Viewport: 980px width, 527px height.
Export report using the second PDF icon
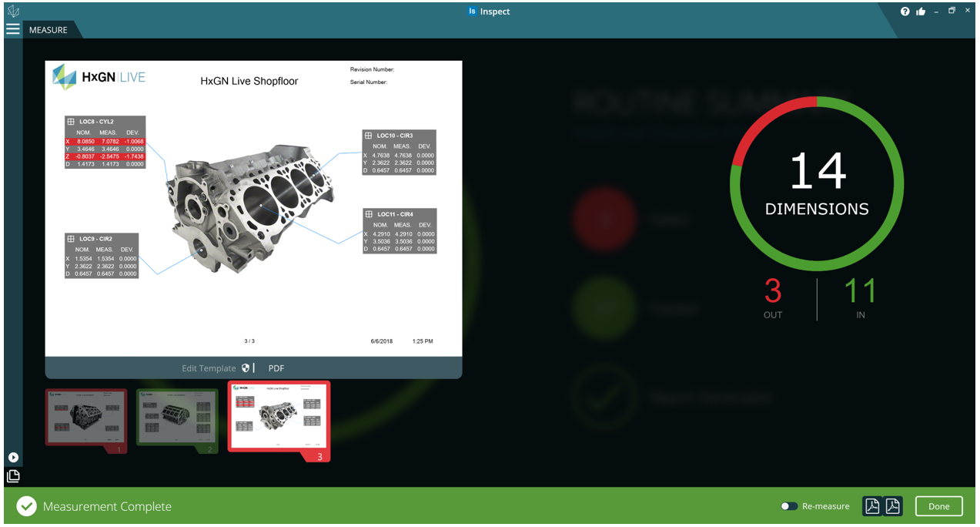click(891, 506)
